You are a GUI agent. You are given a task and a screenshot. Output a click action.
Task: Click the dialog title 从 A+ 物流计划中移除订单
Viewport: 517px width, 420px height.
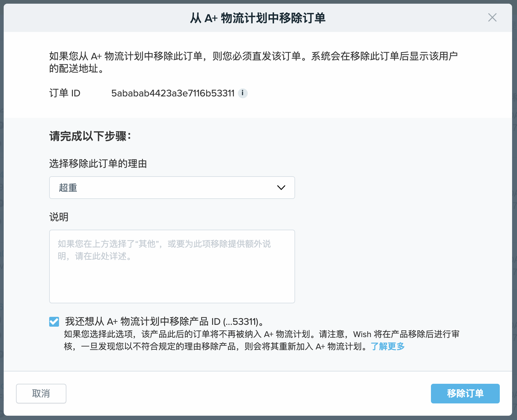[258, 18]
